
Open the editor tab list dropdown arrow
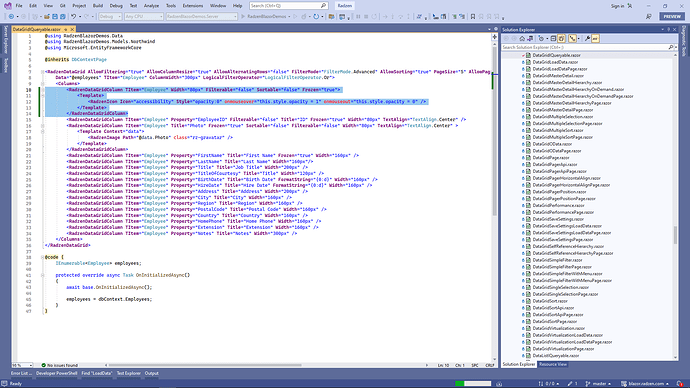point(489,29)
